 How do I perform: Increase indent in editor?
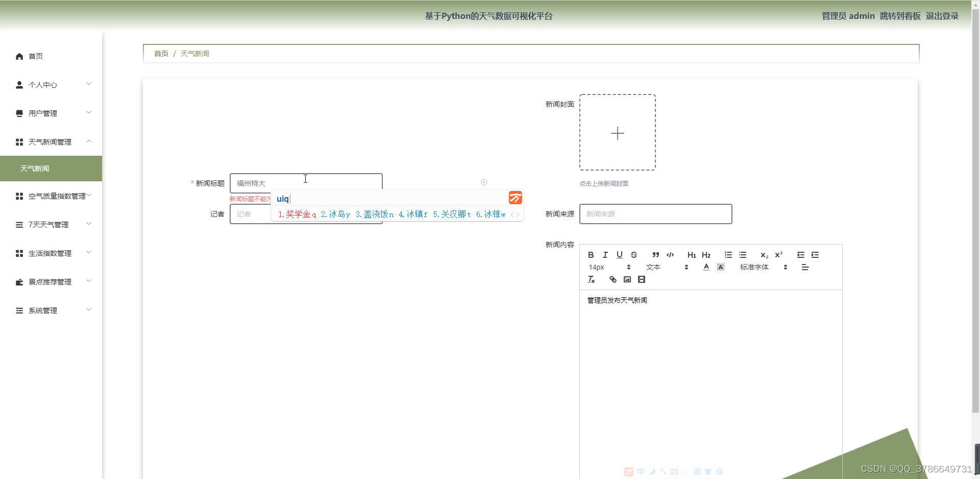point(815,255)
